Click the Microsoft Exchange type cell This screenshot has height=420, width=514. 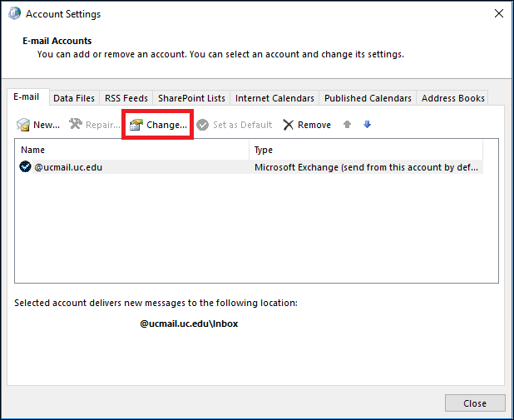pyautogui.click(x=366, y=167)
